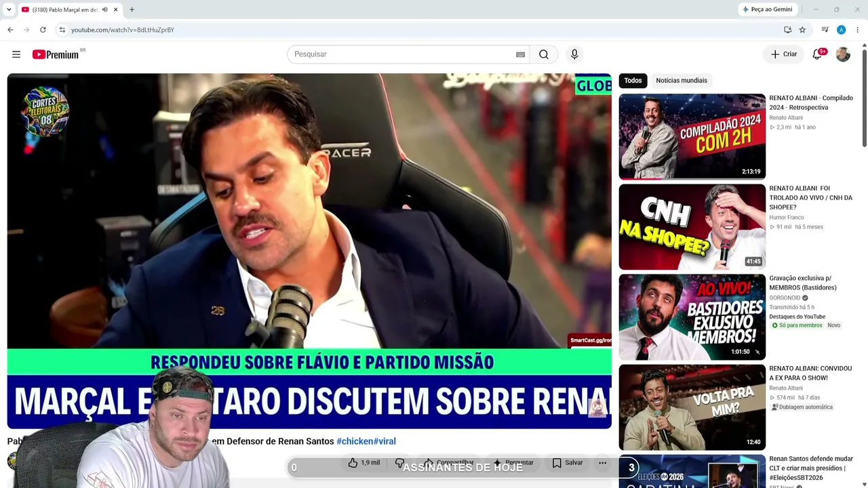The height and width of the screenshot is (488, 868).
Task: Click the browser address bar URL
Action: click(x=123, y=30)
